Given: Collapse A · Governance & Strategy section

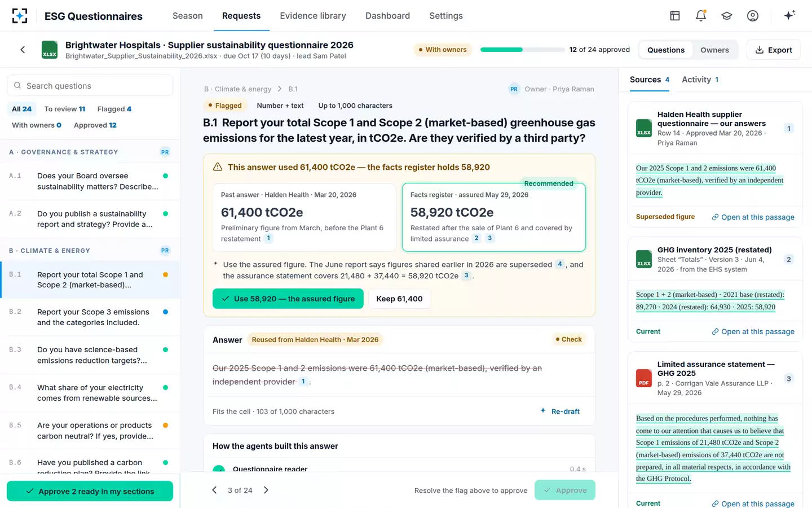Looking at the screenshot, I should [90, 152].
